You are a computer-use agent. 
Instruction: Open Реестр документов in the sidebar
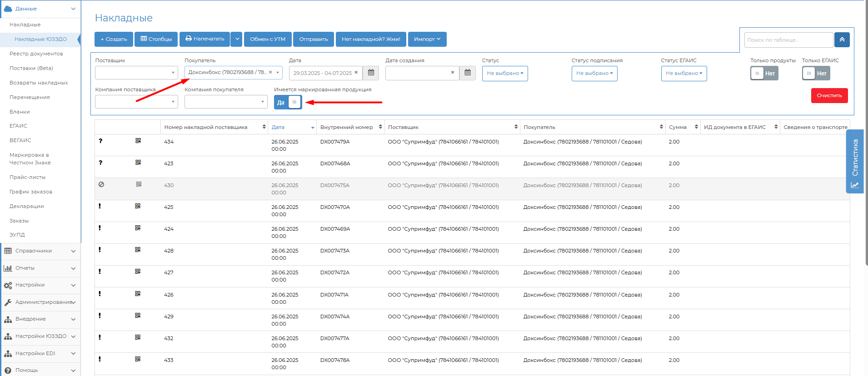[36, 54]
